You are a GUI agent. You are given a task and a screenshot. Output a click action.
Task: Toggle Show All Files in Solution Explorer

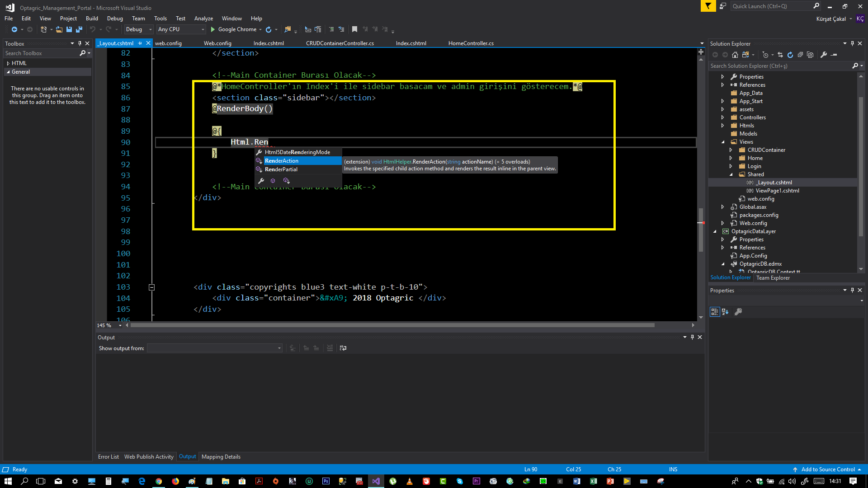tap(810, 55)
